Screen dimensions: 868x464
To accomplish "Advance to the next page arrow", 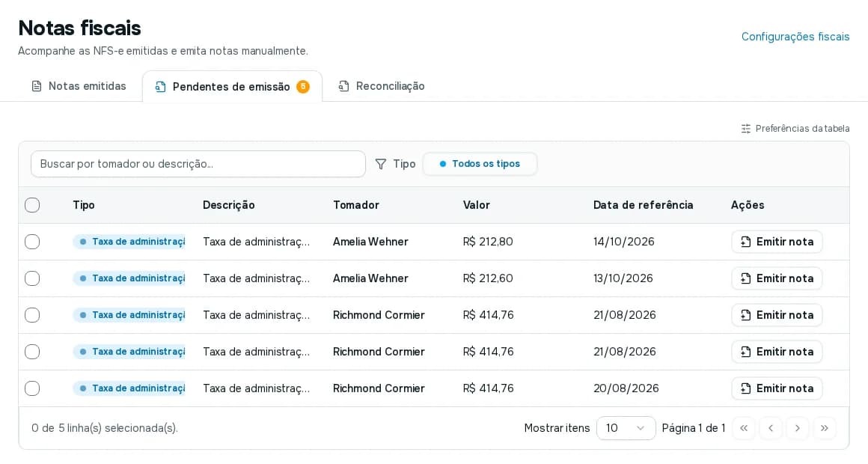I will point(798,428).
